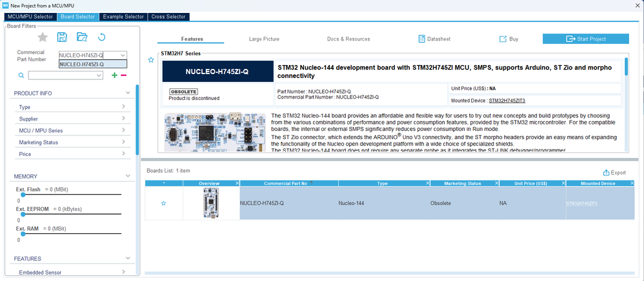The image size is (644, 281).
Task: Click the board thumbnail in boards list
Action: pyautogui.click(x=211, y=203)
